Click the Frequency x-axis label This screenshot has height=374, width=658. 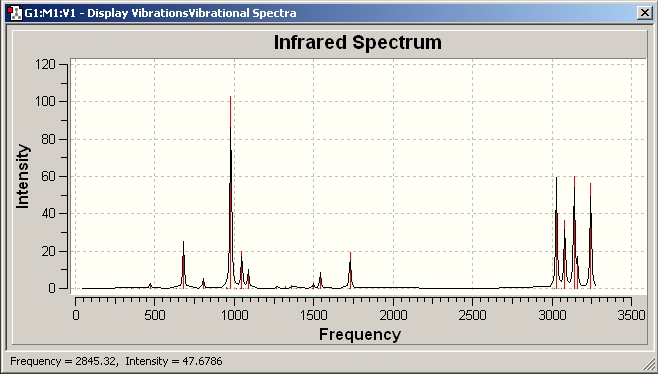pyautogui.click(x=360, y=335)
